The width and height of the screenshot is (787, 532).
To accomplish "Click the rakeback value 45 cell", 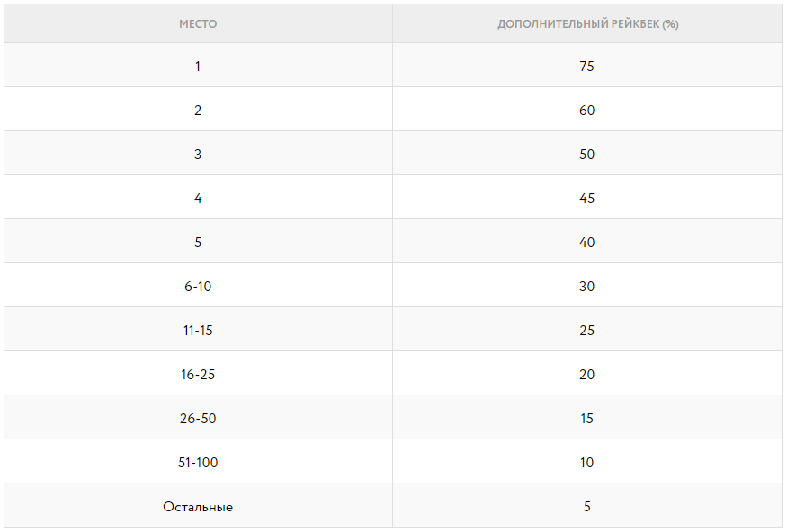I will pos(587,199).
